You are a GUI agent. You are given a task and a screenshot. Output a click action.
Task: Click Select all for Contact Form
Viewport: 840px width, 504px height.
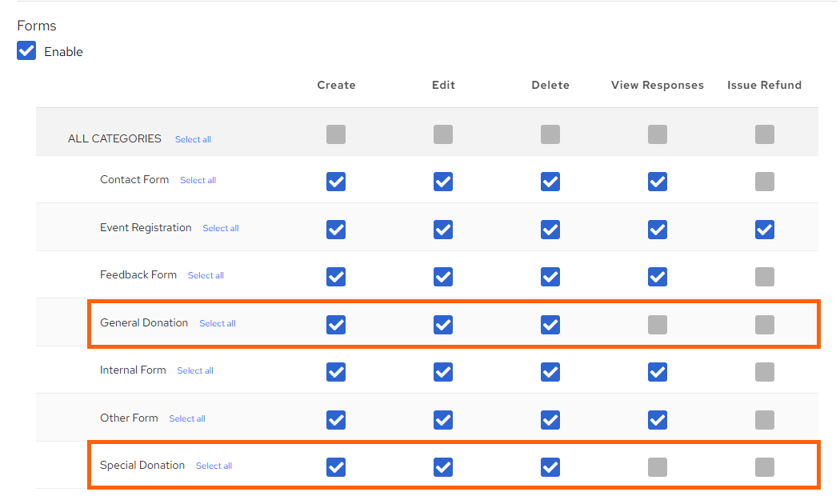pyautogui.click(x=197, y=180)
